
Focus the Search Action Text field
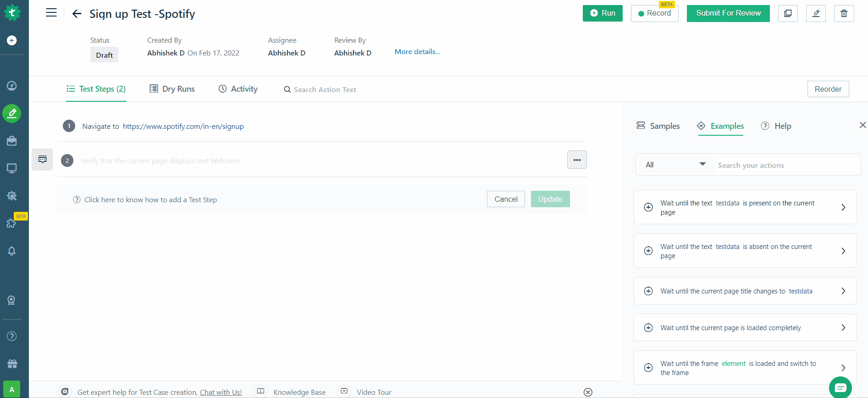[325, 89]
